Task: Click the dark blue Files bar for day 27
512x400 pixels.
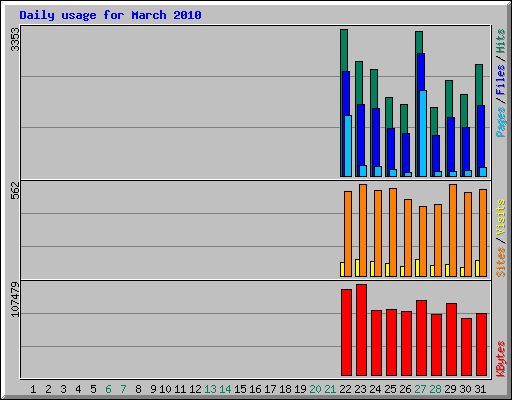Action: pos(421,72)
